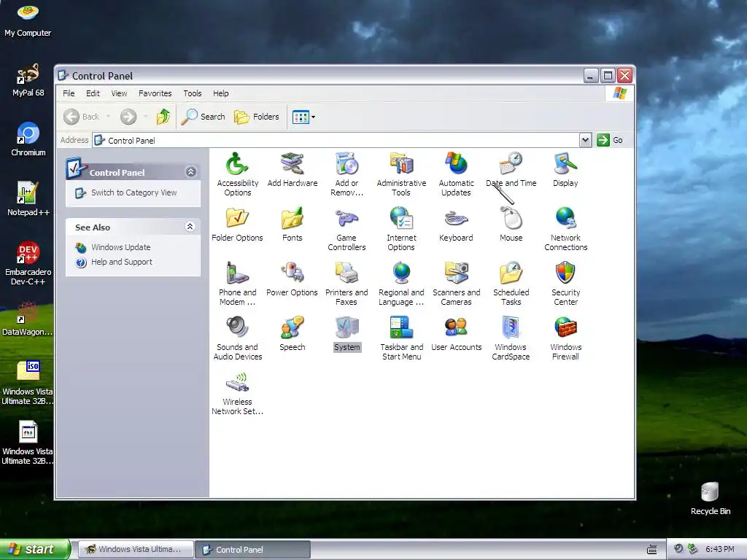Select the Recycle Bin desktop icon
Screen dimensions: 747x560
click(711, 498)
